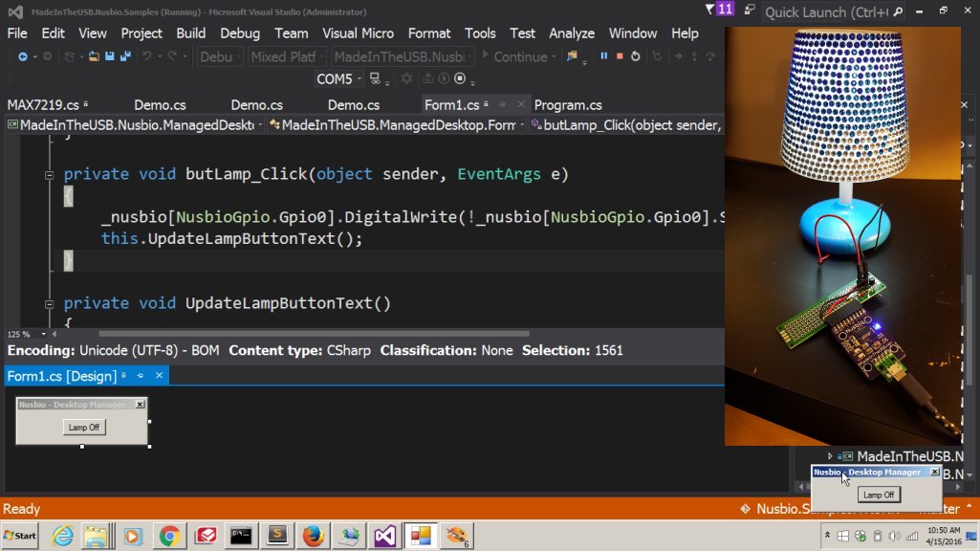This screenshot has width=980, height=551.
Task: Open the Window menu
Action: [x=633, y=33]
